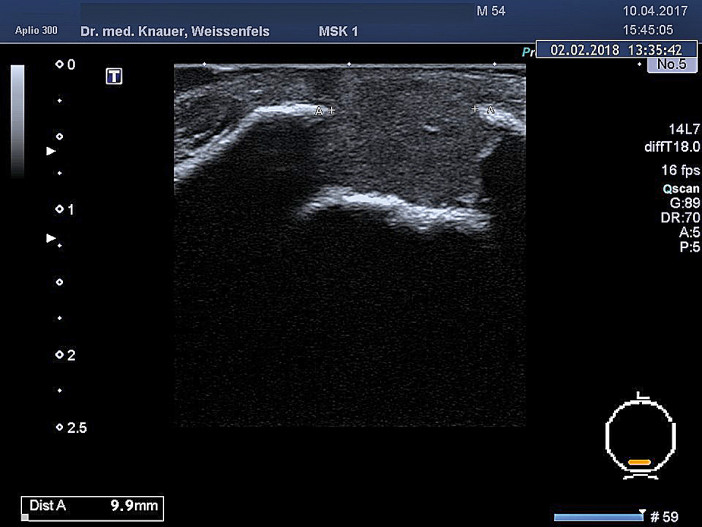Click the 16 fps frame rate
The image size is (702, 527).
click(681, 170)
